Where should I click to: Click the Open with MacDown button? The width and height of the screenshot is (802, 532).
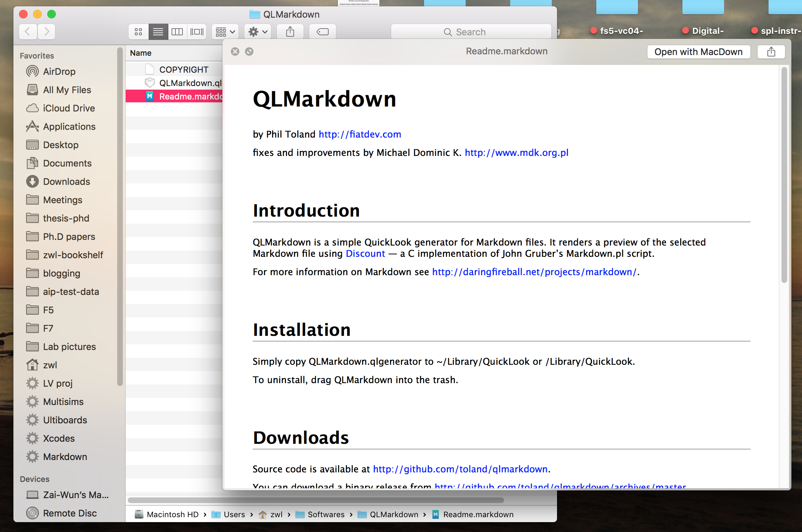tap(699, 52)
